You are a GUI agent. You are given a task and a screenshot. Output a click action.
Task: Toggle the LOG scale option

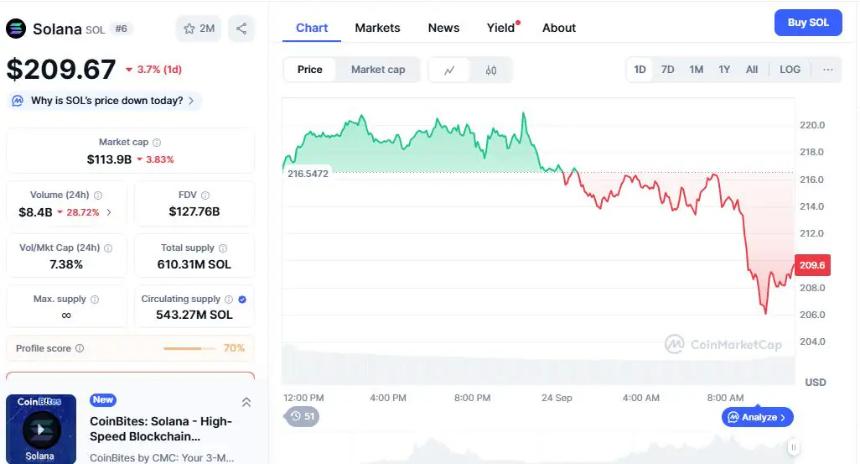pyautogui.click(x=790, y=70)
